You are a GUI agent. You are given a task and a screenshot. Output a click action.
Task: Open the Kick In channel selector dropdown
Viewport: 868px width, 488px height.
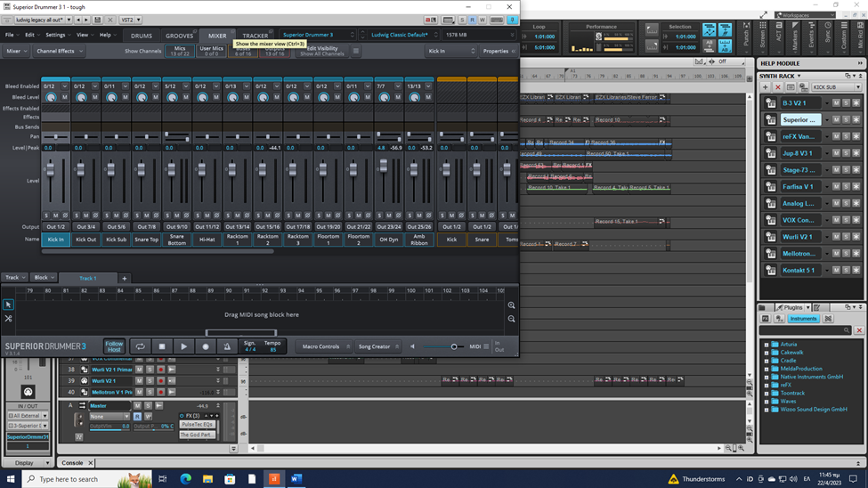click(x=451, y=51)
